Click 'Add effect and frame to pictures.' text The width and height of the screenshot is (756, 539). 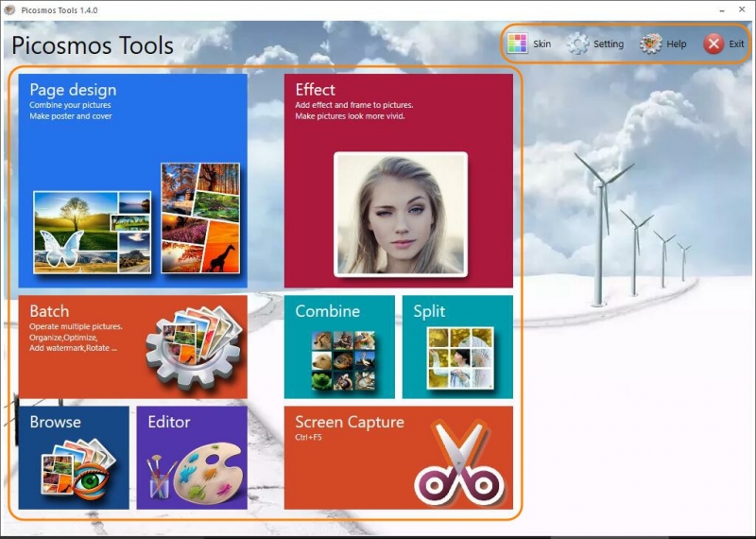354,105
